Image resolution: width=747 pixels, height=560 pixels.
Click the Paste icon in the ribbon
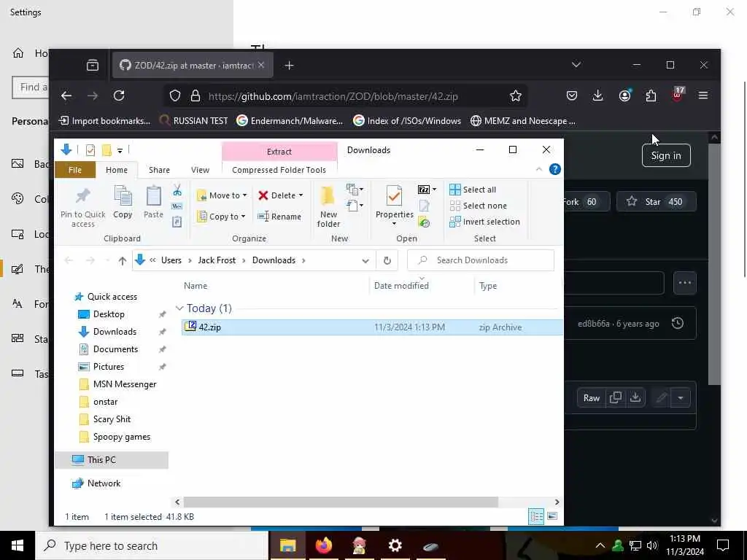(x=153, y=195)
